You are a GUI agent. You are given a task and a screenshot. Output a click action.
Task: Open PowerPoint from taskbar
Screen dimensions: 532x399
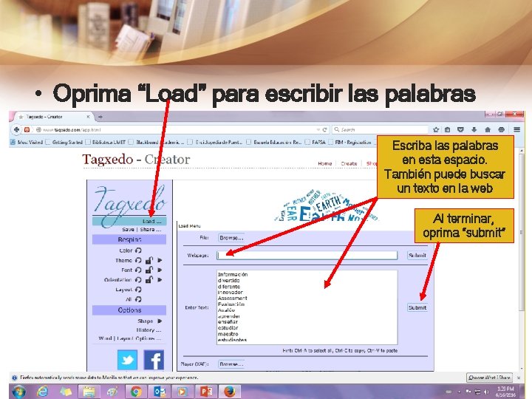(206, 392)
